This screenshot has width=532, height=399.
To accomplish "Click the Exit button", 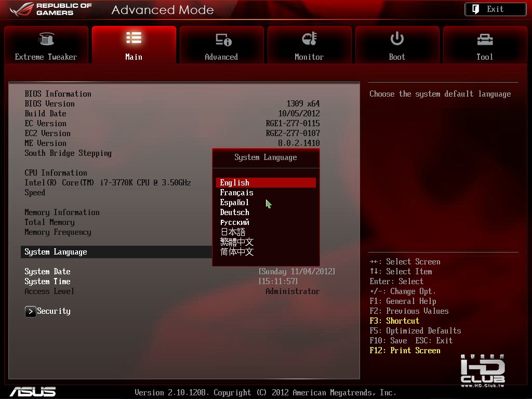I will (x=495, y=9).
